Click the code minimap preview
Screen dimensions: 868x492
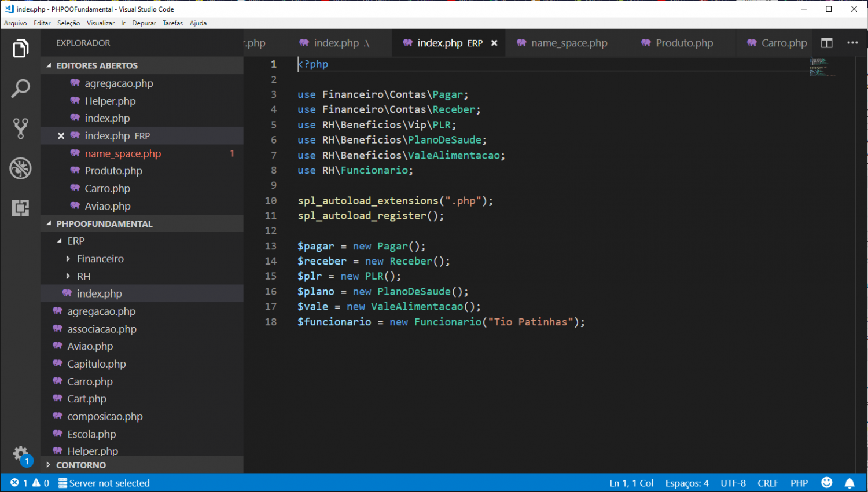tap(822, 67)
